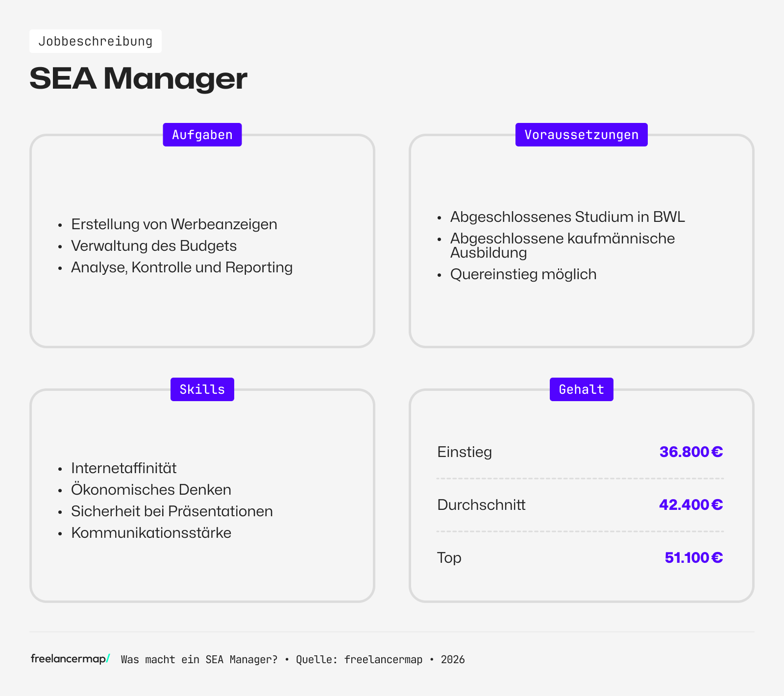Click the 36.800 € Einstieg salary value
The height and width of the screenshot is (696, 784).
click(691, 452)
